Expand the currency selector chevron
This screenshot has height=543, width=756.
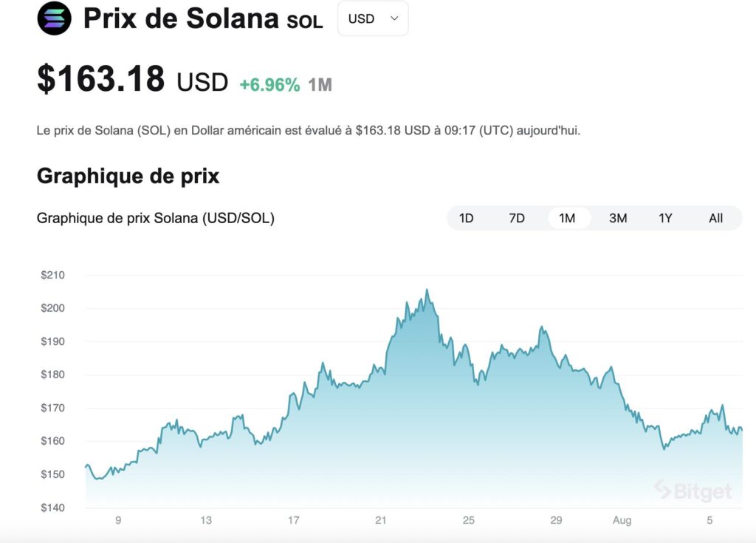pos(394,18)
